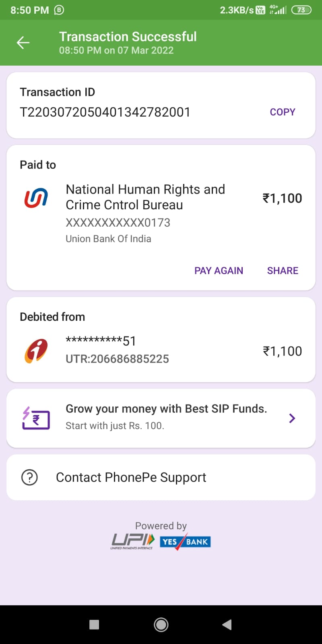This screenshot has height=644, width=322.
Task: Tap the SIP Funds rupee icon
Action: 36,418
